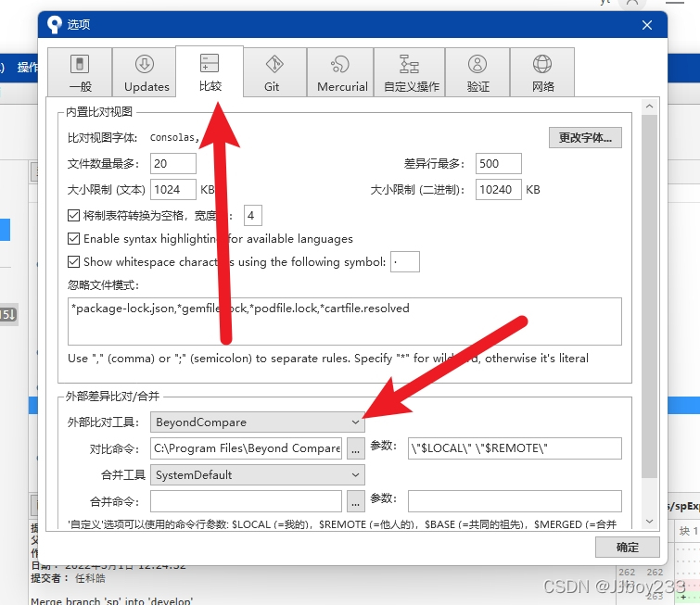Viewport: 700px width, 605px height.
Task: Edit the whitespace symbol field
Action: tap(405, 262)
